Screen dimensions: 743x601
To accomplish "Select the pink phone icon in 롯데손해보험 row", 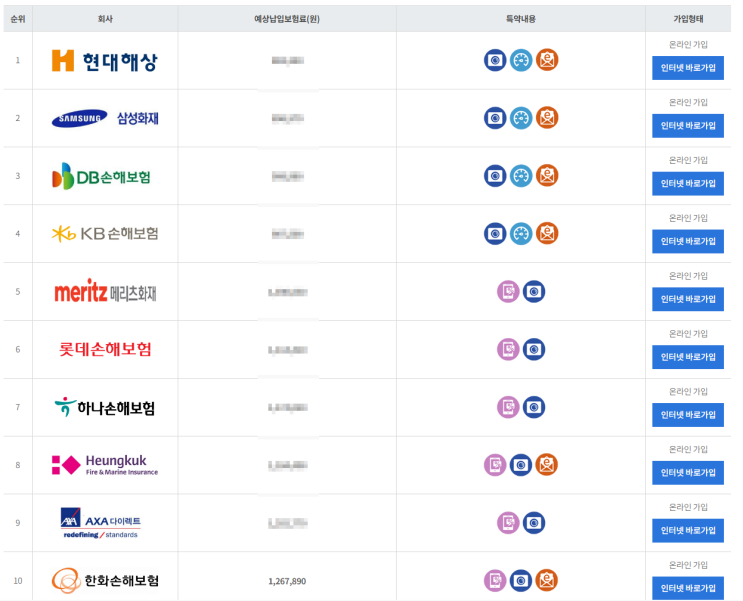I will click(508, 349).
